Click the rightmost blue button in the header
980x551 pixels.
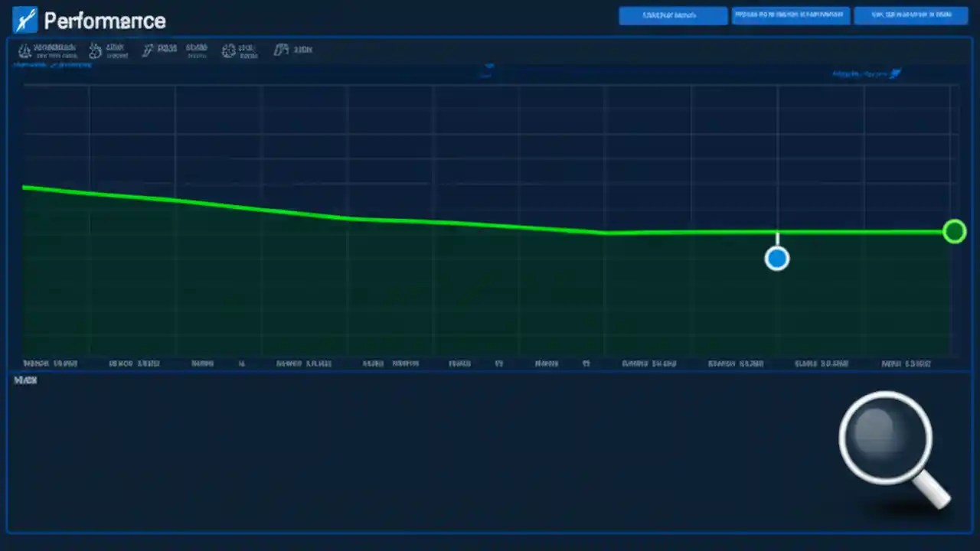911,15
